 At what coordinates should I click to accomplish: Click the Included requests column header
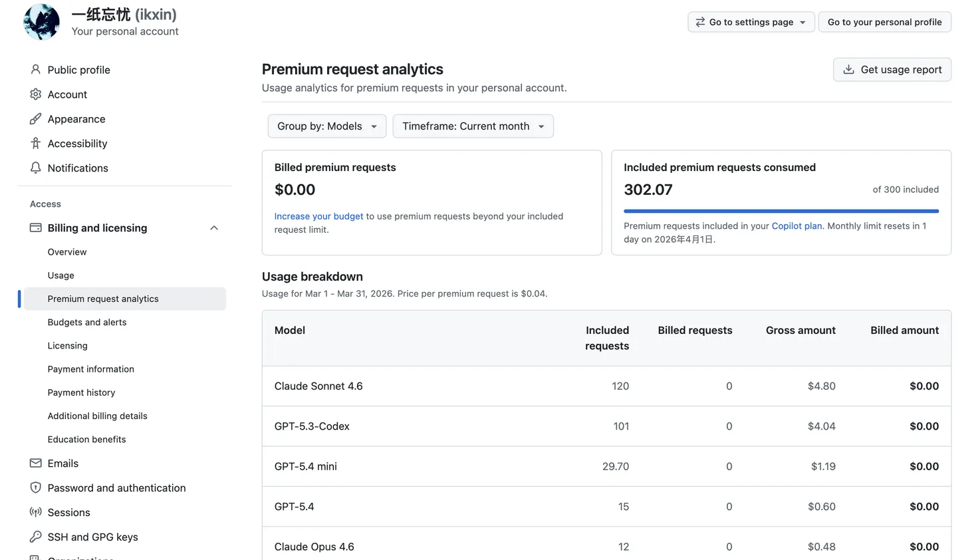pyautogui.click(x=607, y=338)
